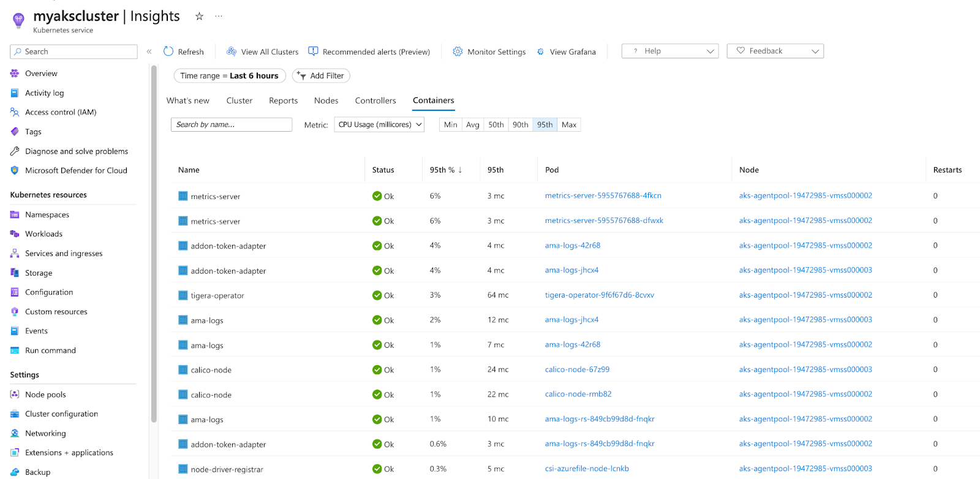Click the Refresh icon in the toolbar

tap(168, 51)
